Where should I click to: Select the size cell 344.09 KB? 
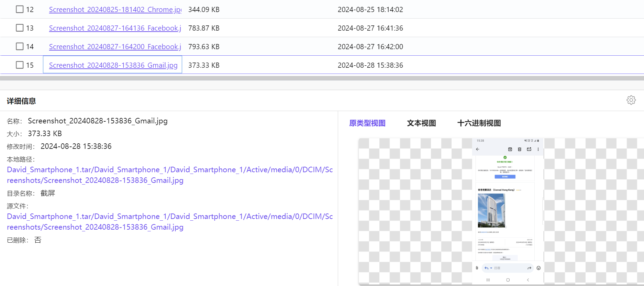pyautogui.click(x=204, y=10)
